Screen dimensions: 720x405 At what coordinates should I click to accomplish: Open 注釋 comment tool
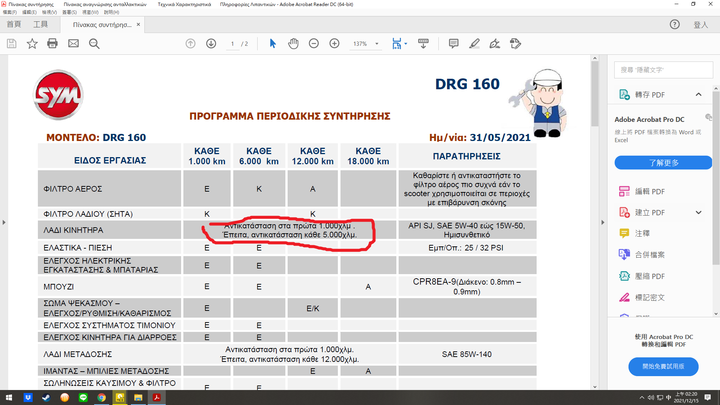point(642,233)
